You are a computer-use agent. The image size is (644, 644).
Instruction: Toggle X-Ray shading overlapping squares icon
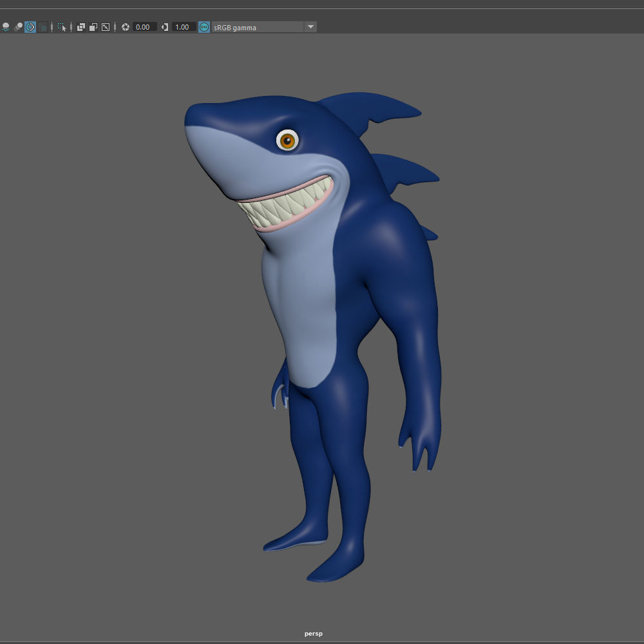pyautogui.click(x=81, y=27)
